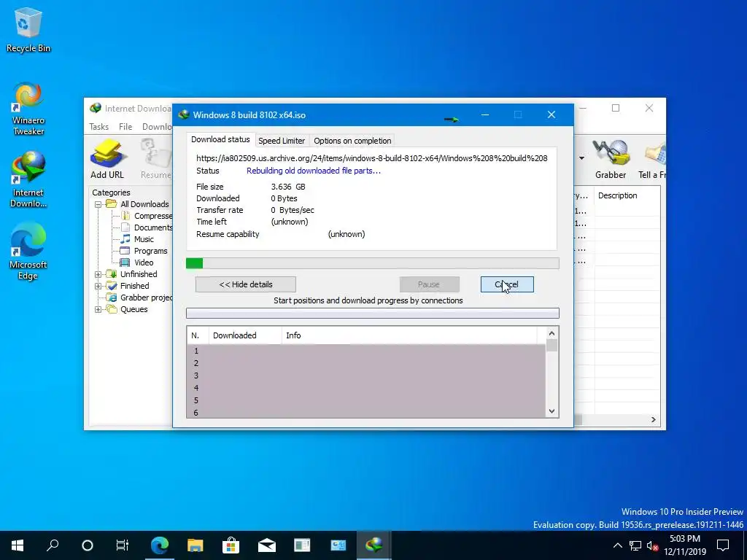This screenshot has height=560, width=747.
Task: Minimize the download progress dialog
Action: pyautogui.click(x=485, y=114)
